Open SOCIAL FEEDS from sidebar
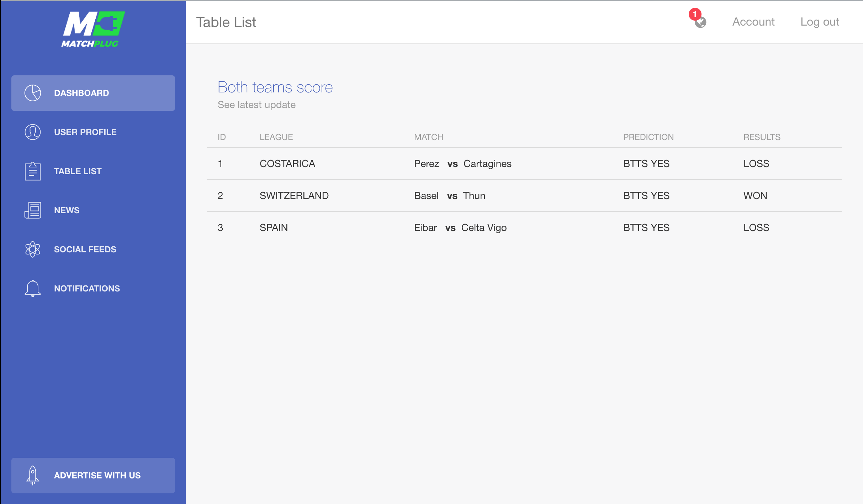This screenshot has height=504, width=863. pos(93,249)
